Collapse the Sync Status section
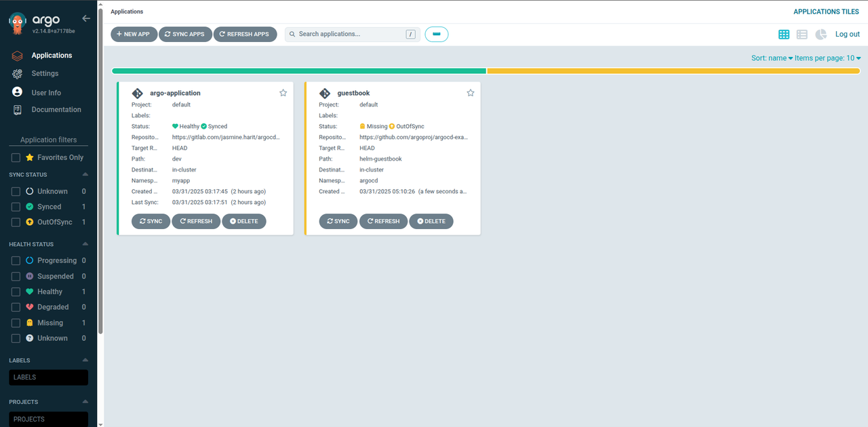Image resolution: width=868 pixels, height=427 pixels. (x=85, y=175)
